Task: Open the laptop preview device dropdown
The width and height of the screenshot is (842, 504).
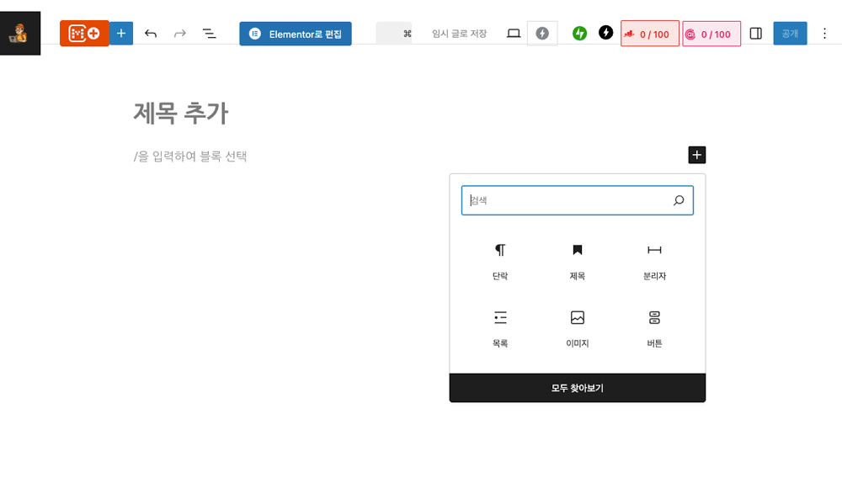Action: (514, 34)
